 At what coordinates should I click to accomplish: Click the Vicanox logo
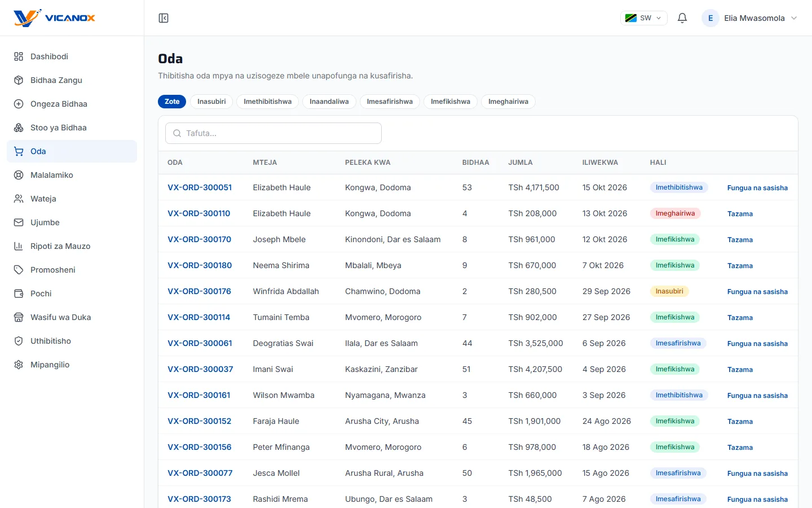[54, 18]
